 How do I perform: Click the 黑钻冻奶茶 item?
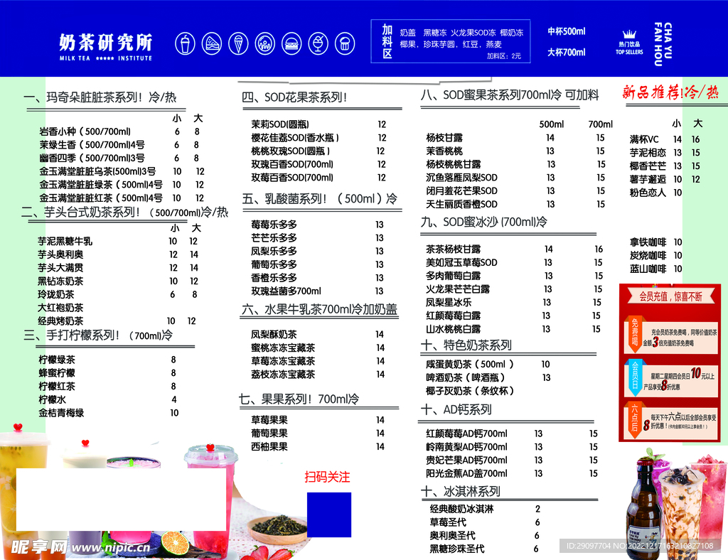60,281
